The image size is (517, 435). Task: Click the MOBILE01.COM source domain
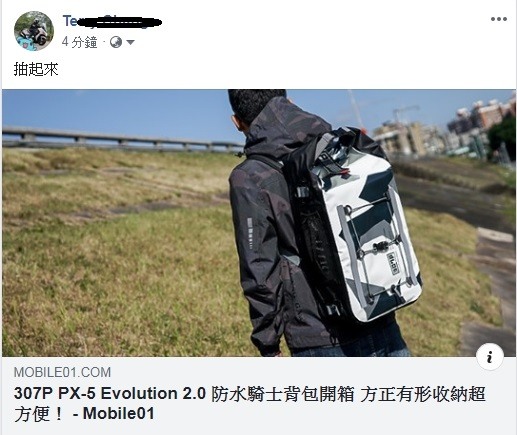tap(62, 372)
